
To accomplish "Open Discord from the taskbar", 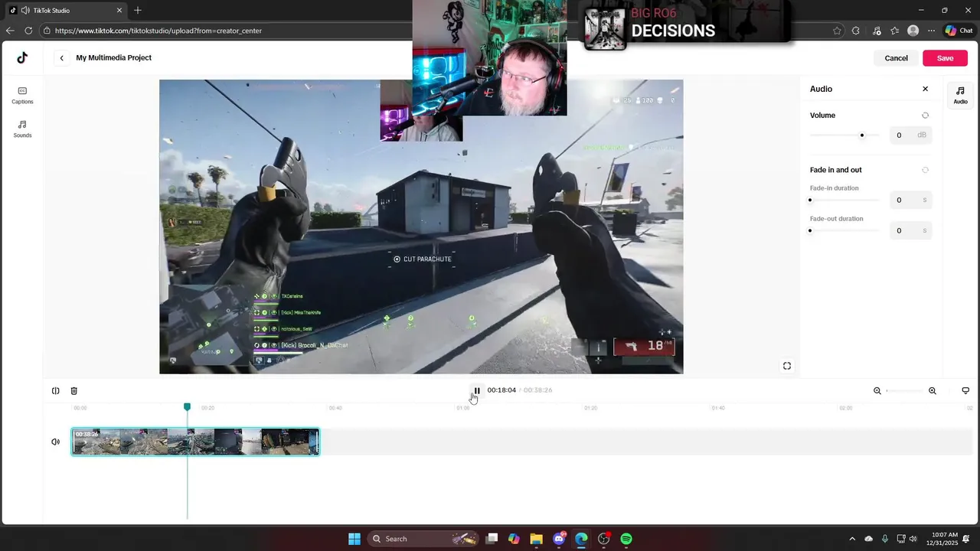I will (559, 539).
